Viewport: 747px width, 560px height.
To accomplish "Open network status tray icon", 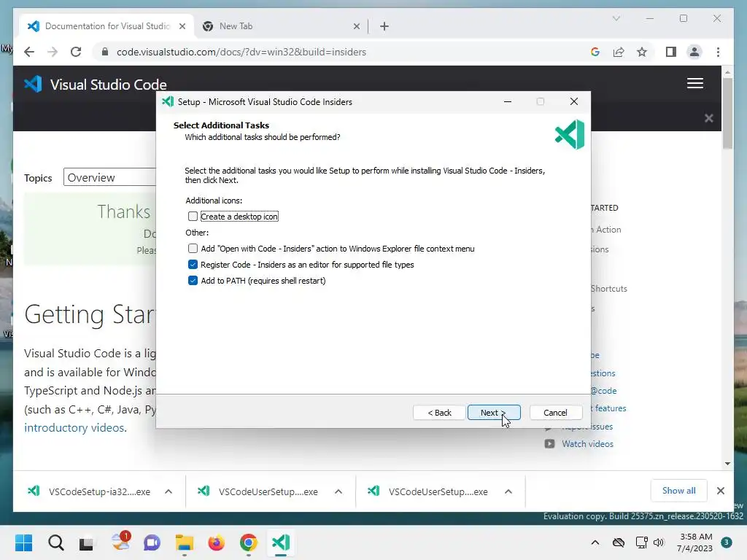I will (641, 542).
